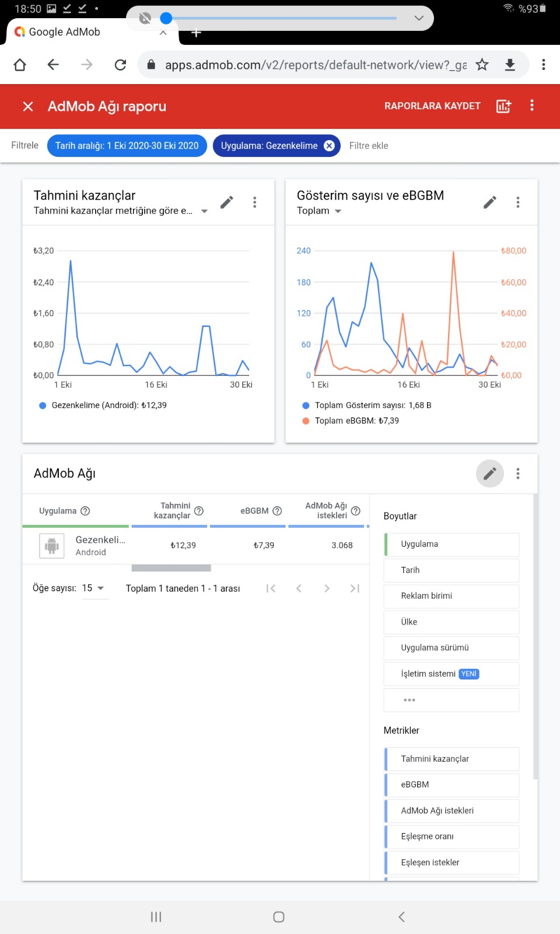The height and width of the screenshot is (934, 560).
Task: Go to first page of table
Action: [271, 588]
